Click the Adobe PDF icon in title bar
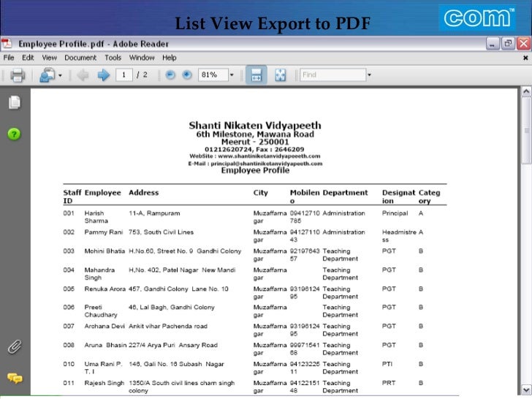Screen dimensions: 532x399 tap(6, 43)
